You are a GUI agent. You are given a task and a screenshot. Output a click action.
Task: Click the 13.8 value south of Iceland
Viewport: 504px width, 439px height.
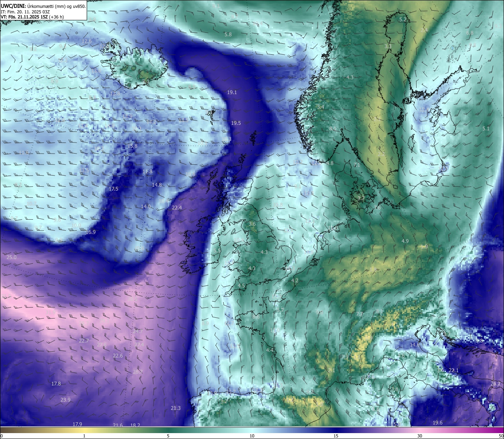(115, 94)
